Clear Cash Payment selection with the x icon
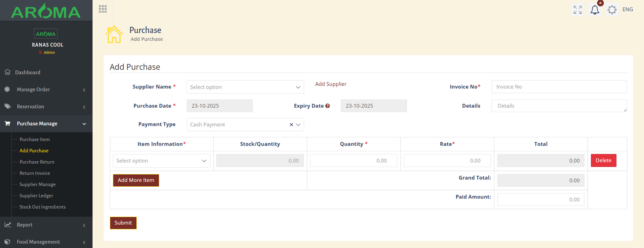 (x=291, y=125)
